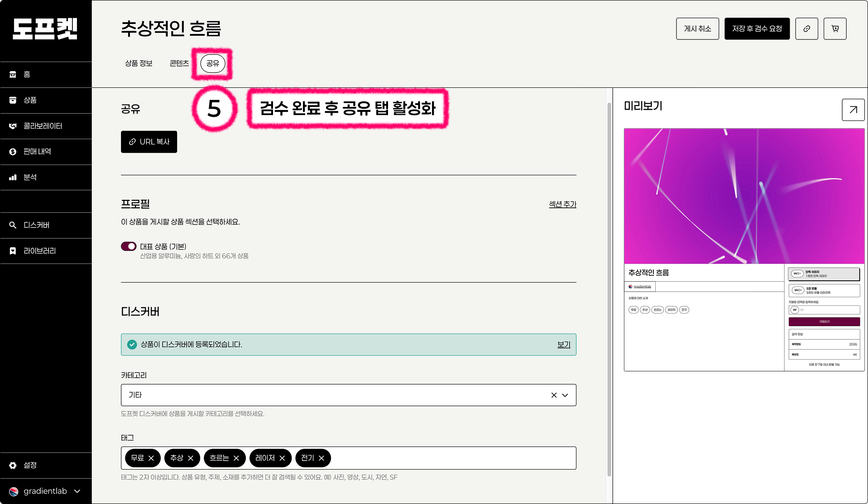
Task: Open preview in new window arrow icon
Action: pyautogui.click(x=853, y=110)
